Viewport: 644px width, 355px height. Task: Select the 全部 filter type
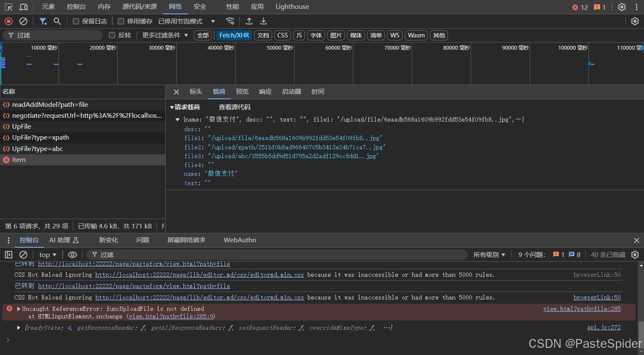(x=203, y=35)
